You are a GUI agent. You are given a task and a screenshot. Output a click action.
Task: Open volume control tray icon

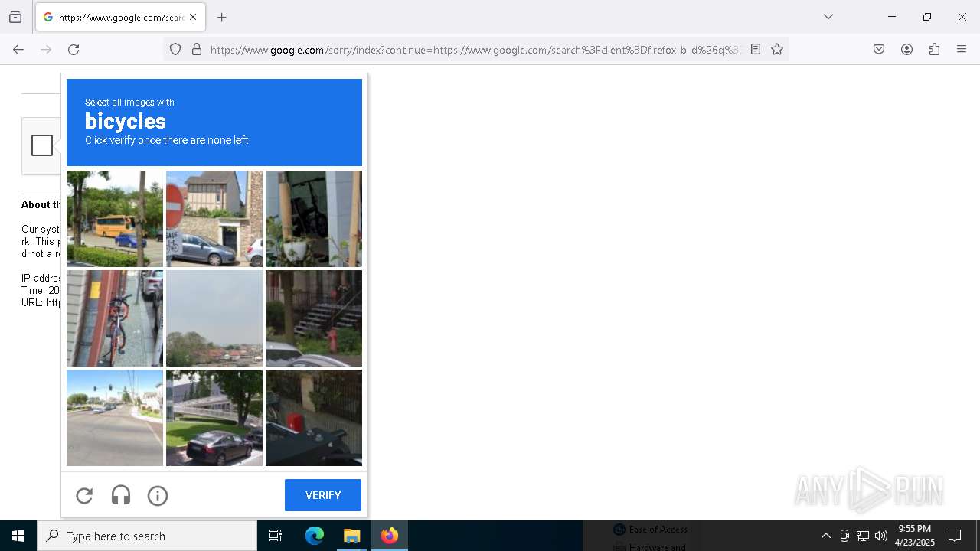pos(881,536)
